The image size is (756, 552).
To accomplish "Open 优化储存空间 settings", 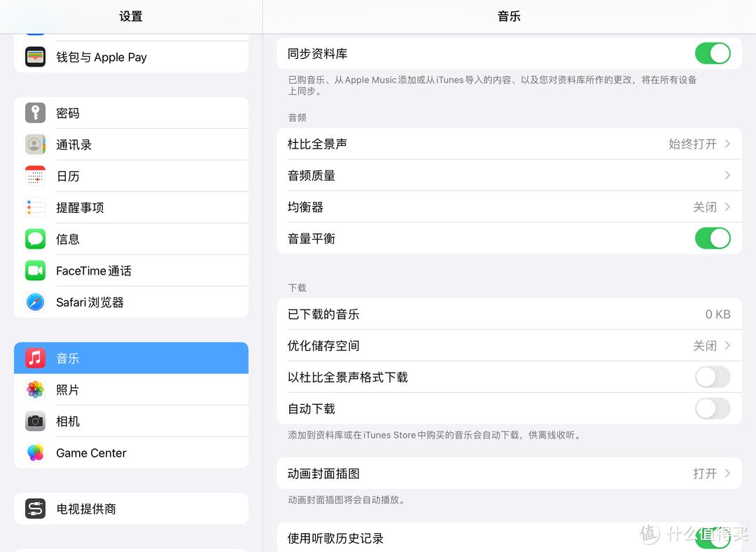I will pos(509,345).
